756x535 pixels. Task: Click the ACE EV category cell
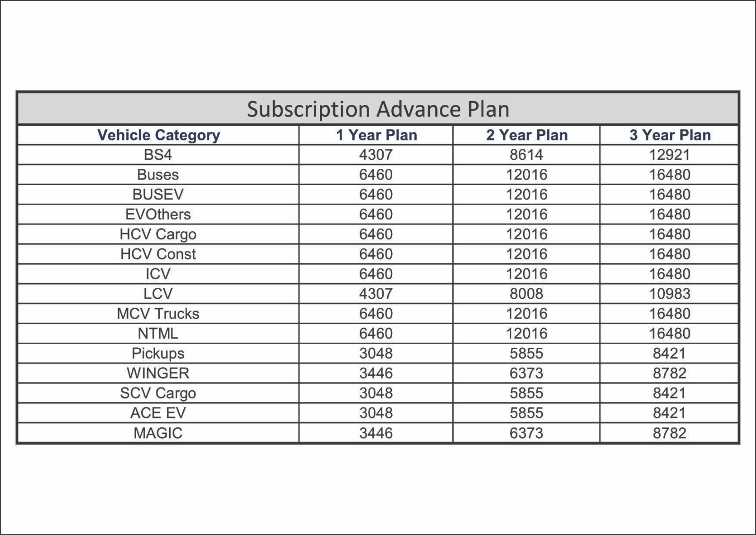tap(158, 413)
